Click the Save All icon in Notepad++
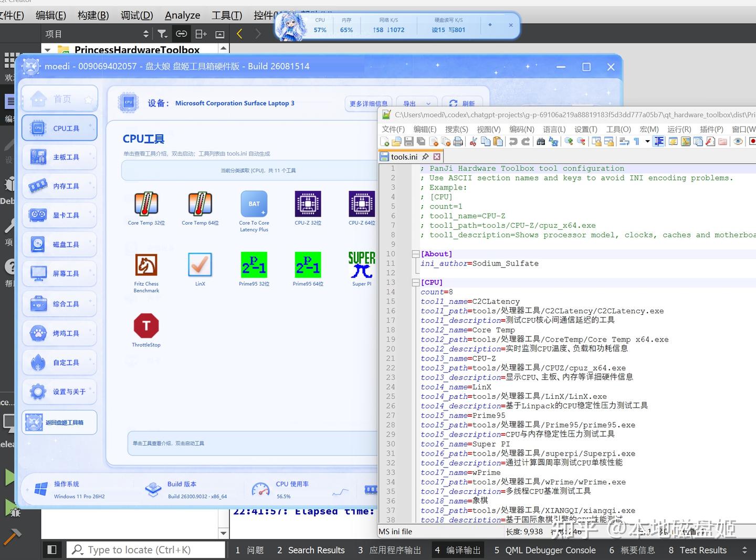This screenshot has height=560, width=756. (421, 141)
